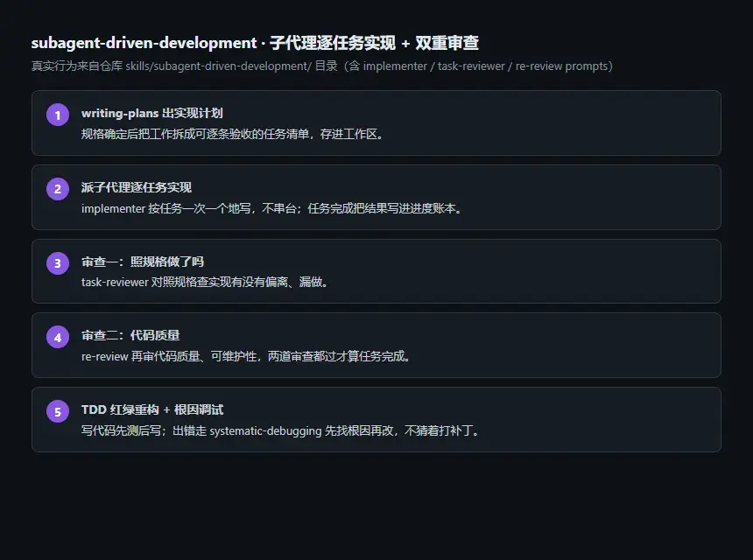Select the 'writing-plans 出实现计划' step title
Viewport: 753px width, 560px height.
(151, 113)
